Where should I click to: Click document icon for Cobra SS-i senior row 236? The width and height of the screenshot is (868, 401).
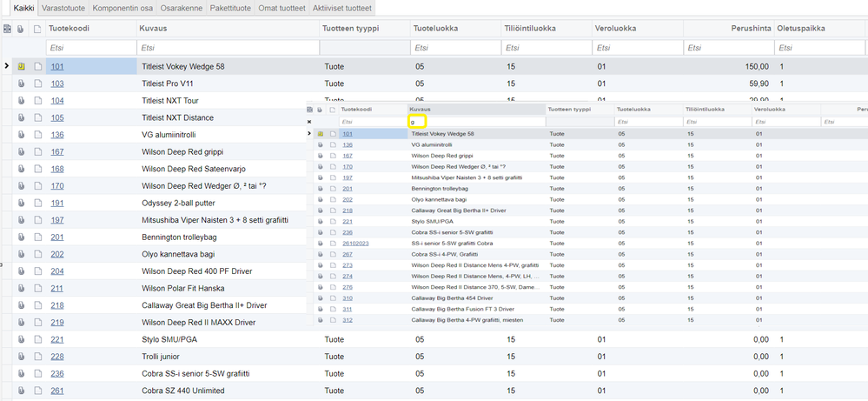tap(37, 374)
